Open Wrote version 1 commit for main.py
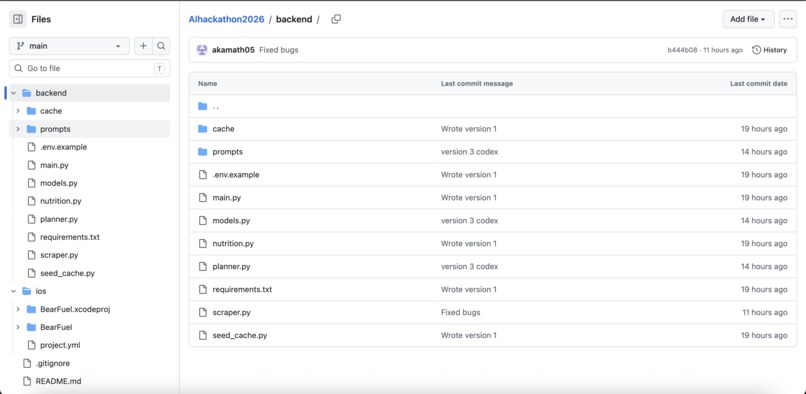The height and width of the screenshot is (394, 806). [x=469, y=198]
